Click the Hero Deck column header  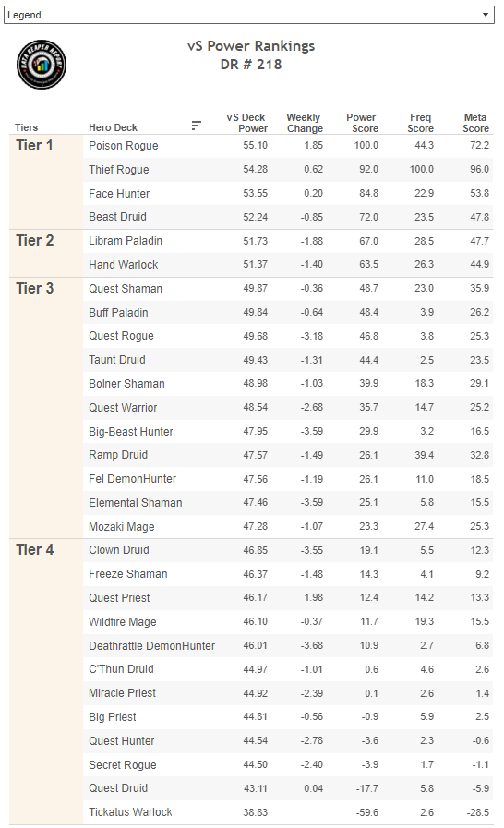click(x=113, y=127)
